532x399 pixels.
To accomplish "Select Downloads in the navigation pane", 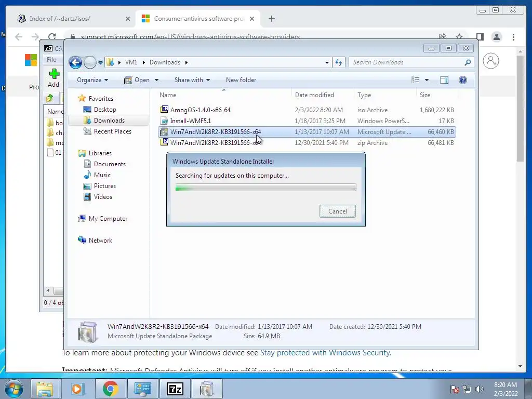I will pyautogui.click(x=109, y=121).
